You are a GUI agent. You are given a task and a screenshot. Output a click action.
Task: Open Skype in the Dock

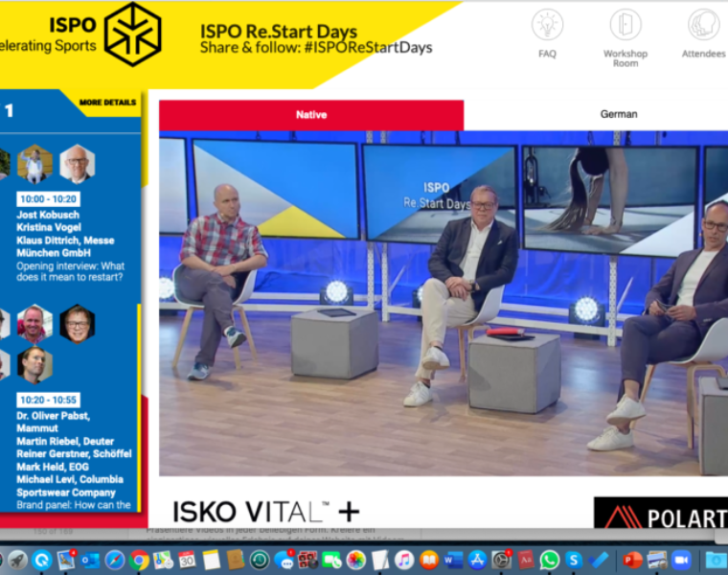574,560
